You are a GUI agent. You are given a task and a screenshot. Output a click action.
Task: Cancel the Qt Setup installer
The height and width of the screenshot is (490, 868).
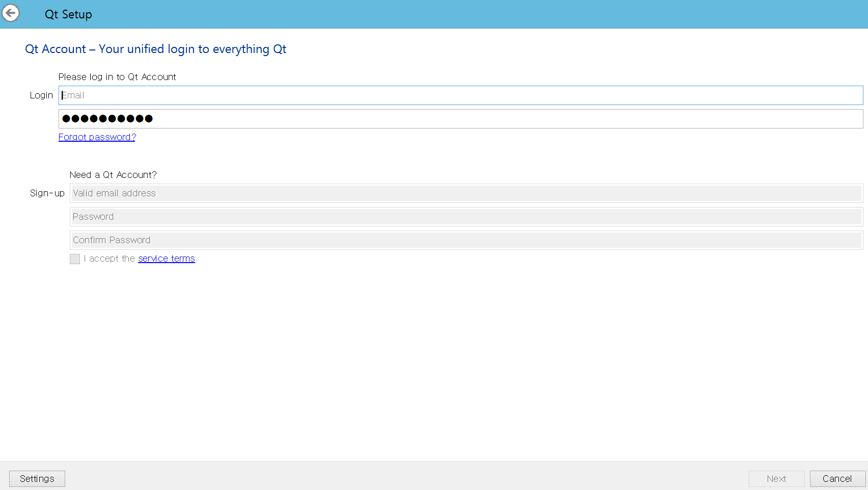(x=837, y=479)
